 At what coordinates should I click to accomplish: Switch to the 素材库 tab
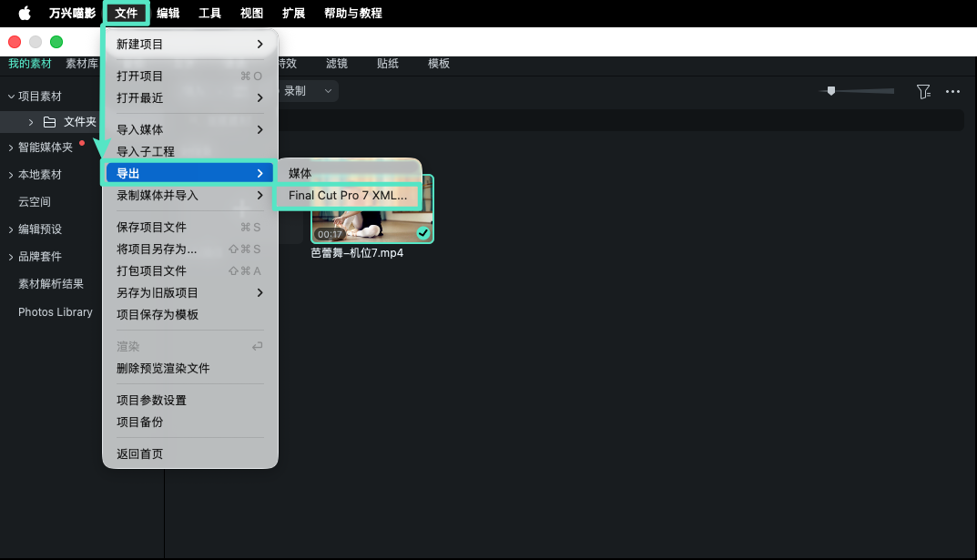[x=82, y=64]
